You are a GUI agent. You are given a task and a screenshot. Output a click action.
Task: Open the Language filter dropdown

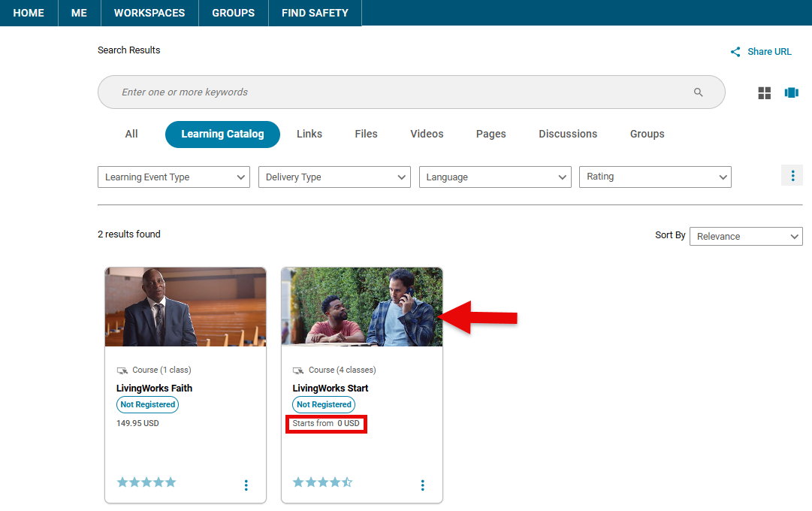[495, 177]
